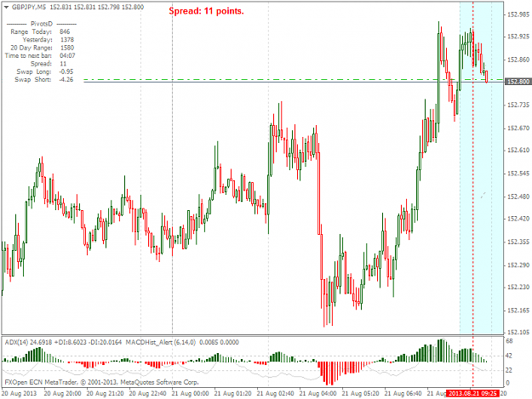Screen dimensions: 532x399
Task: Click the indicator scale value 68
Action: tap(509, 341)
